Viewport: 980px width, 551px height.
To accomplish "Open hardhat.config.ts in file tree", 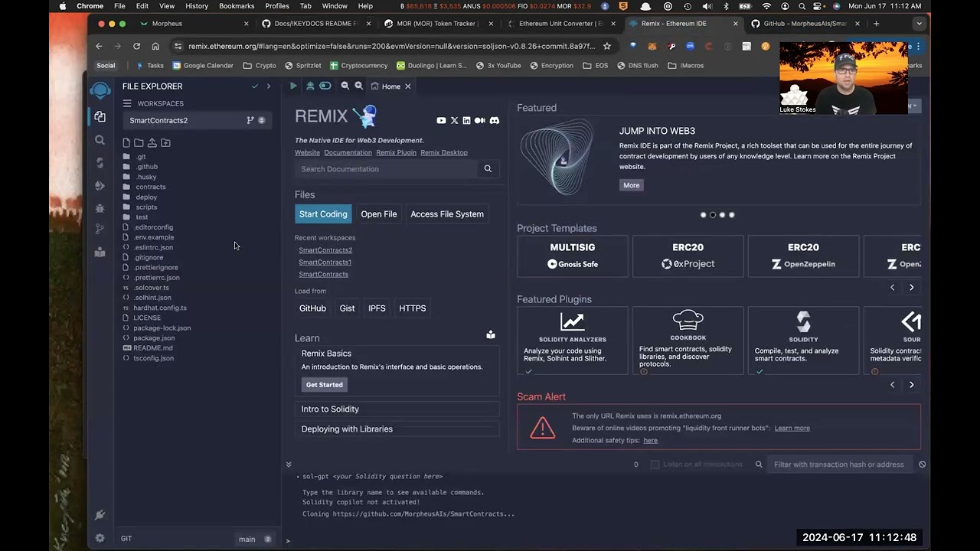I will 160,308.
